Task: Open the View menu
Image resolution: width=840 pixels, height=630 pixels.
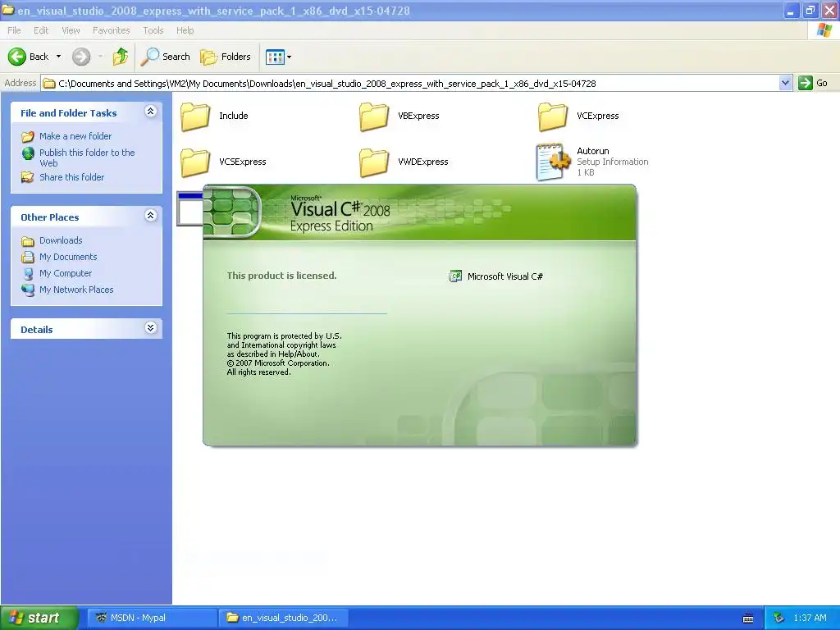Action: coord(71,30)
